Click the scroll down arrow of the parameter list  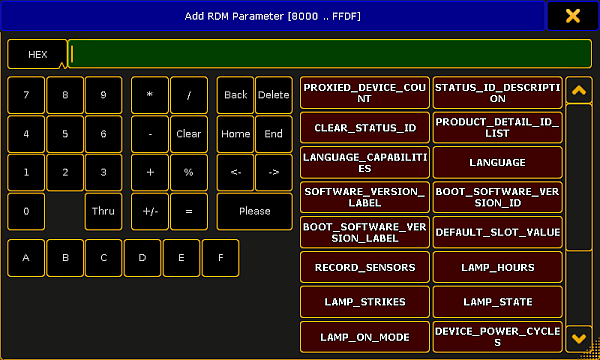[579, 338]
